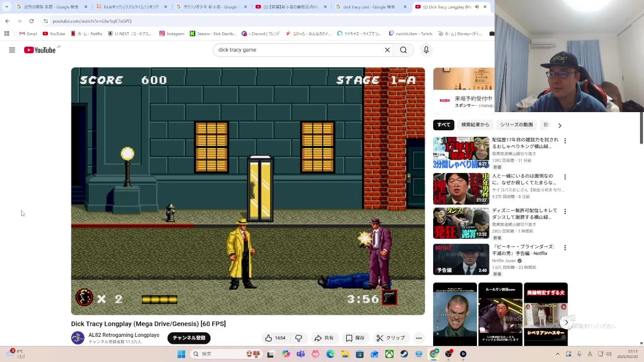Screen dimensions: 644x362
Task: Switch to 近所の掃除 英語 Google tab
Action: 52,7
